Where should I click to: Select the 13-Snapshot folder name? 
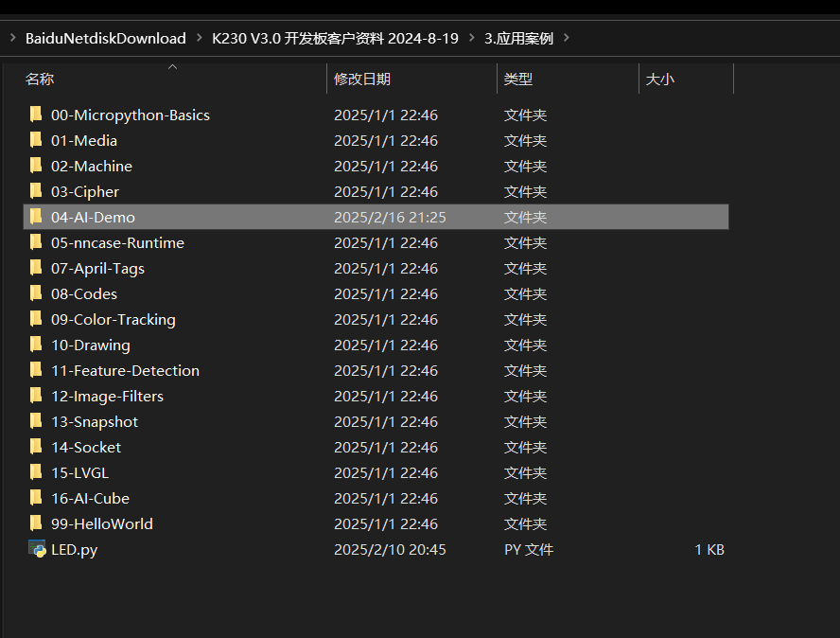(x=95, y=421)
